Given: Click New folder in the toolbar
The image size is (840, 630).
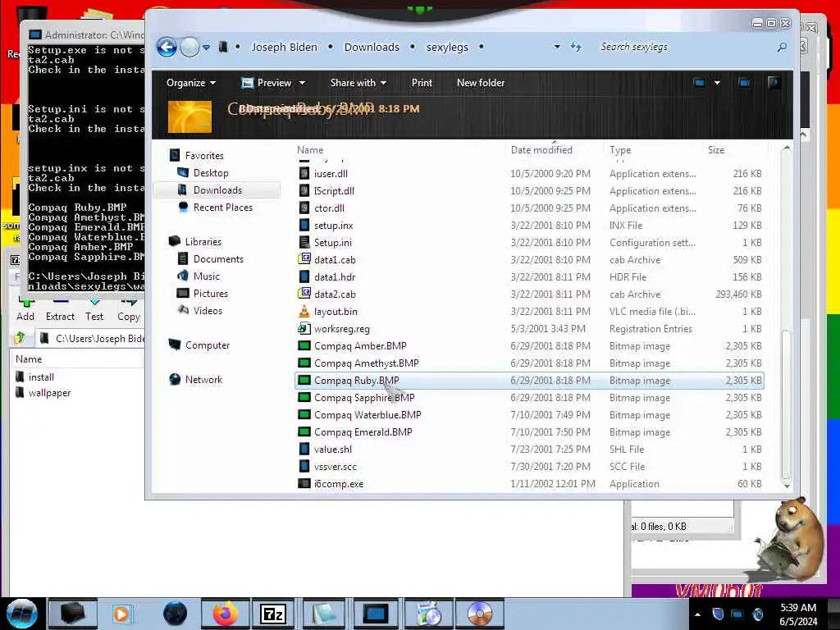Looking at the screenshot, I should click(481, 83).
